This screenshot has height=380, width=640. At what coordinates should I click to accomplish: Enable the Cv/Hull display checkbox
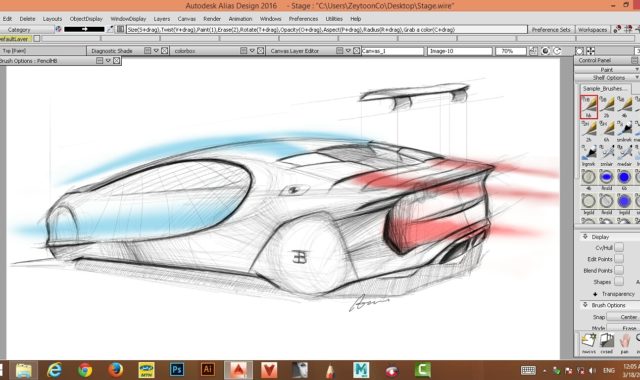(x=619, y=247)
